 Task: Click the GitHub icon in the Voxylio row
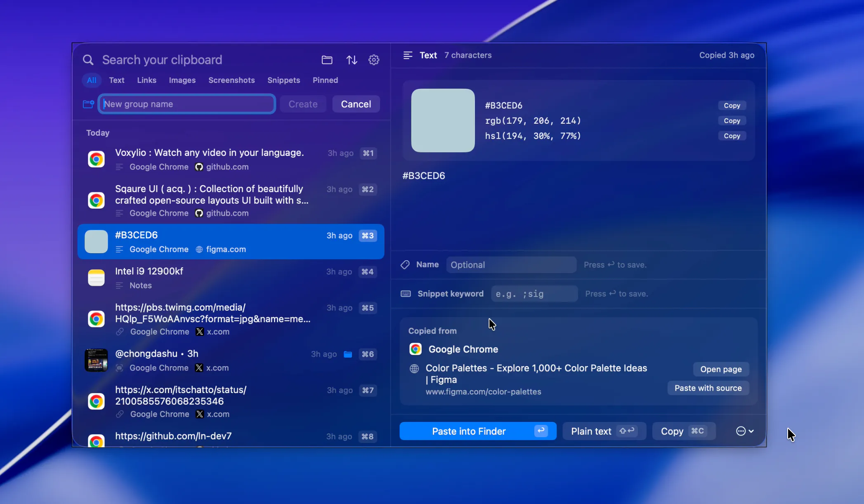point(199,167)
